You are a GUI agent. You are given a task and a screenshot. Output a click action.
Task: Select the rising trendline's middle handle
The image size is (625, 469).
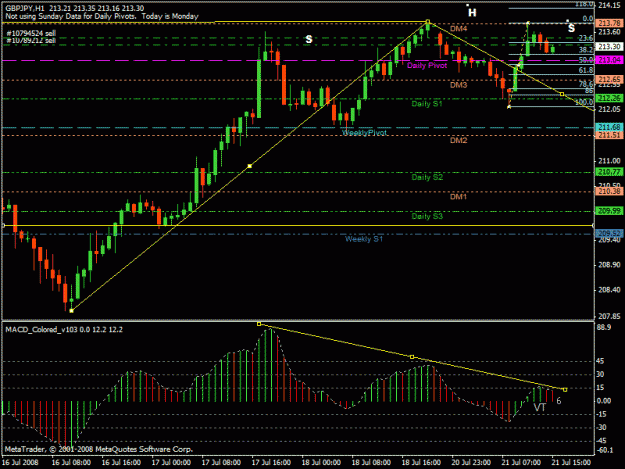tap(250, 166)
